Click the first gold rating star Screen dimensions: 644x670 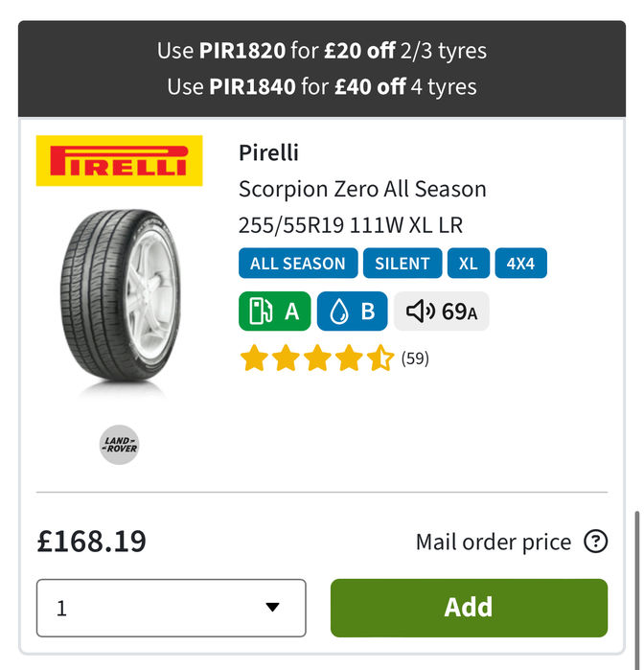[x=254, y=358]
